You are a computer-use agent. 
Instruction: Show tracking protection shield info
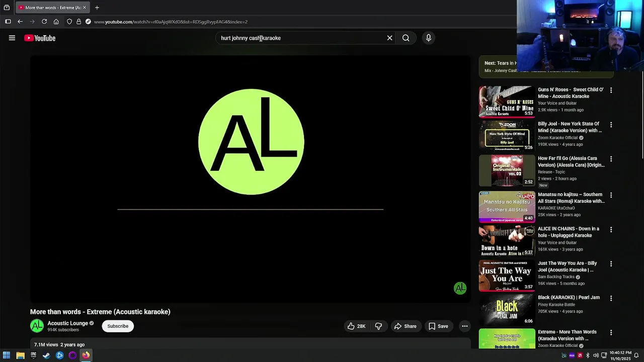[x=69, y=22]
